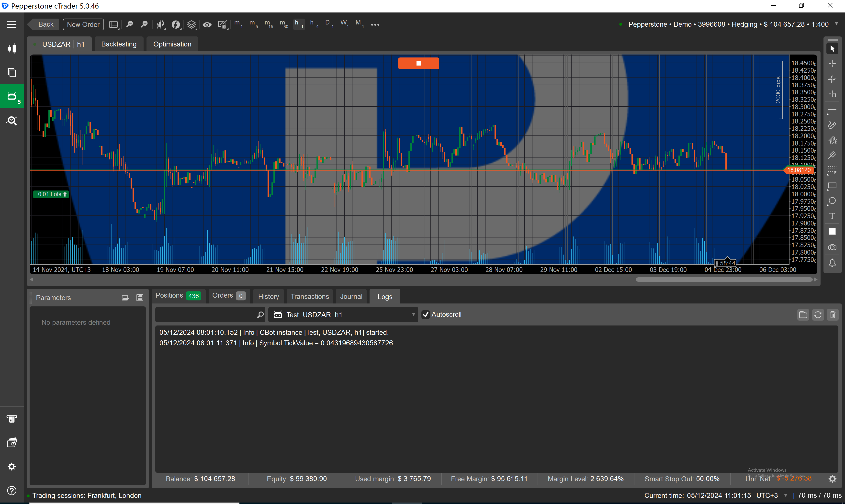Select the freehand pencil drawing tool
The image size is (845, 504).
(x=832, y=125)
